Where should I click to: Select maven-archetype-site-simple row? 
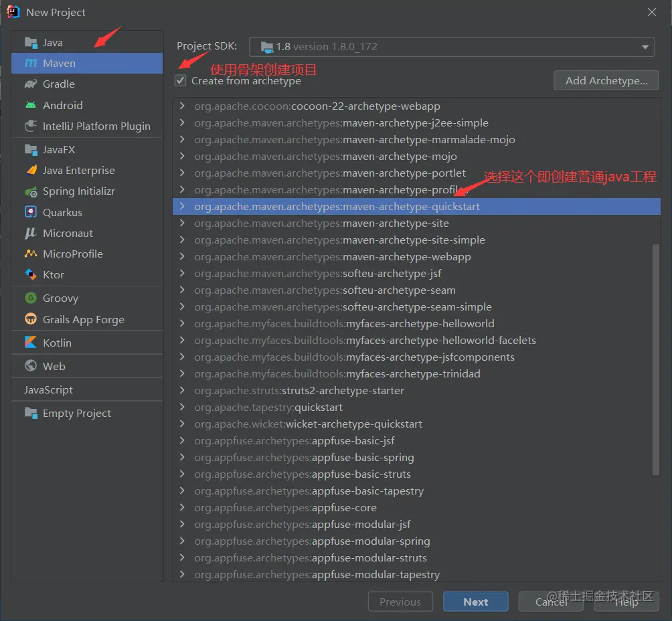point(416,240)
